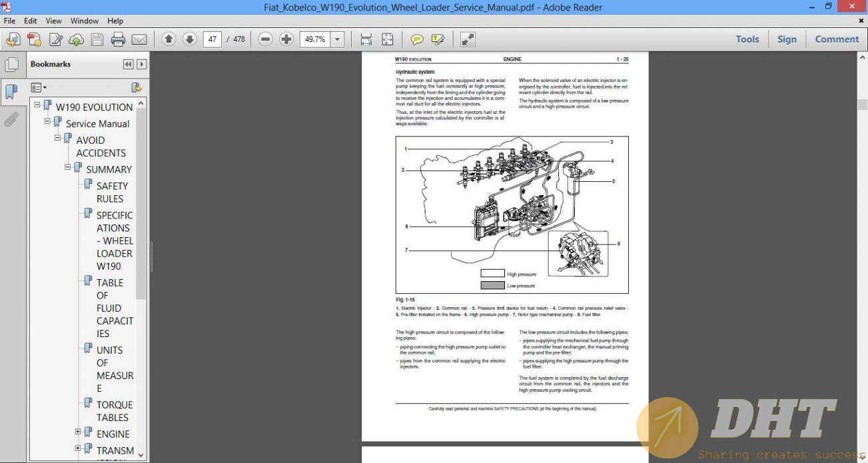
Task: Collapse the AVOID ACCIDENTS bookmark node
Action: point(58,138)
